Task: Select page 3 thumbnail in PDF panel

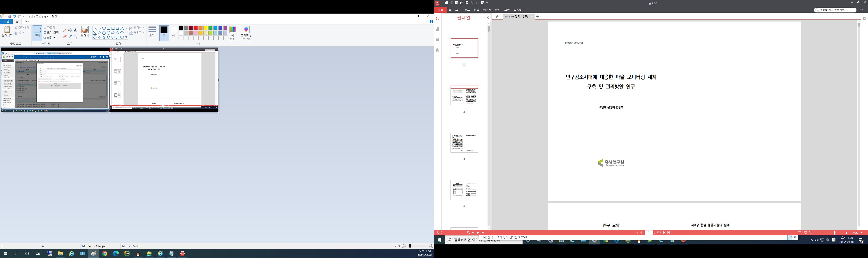Action: tap(464, 143)
